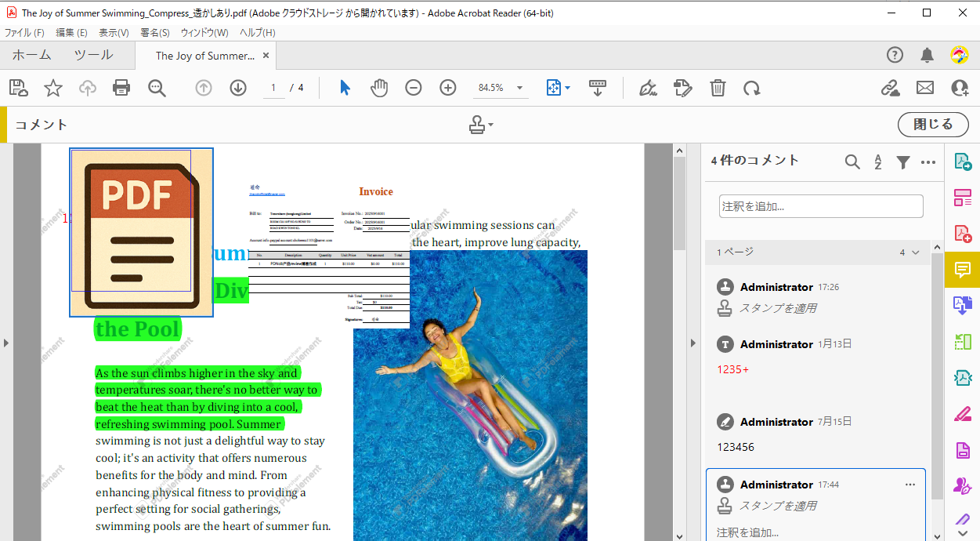This screenshot has width=980, height=541.
Task: Click the zoom out minus icon
Action: click(414, 88)
